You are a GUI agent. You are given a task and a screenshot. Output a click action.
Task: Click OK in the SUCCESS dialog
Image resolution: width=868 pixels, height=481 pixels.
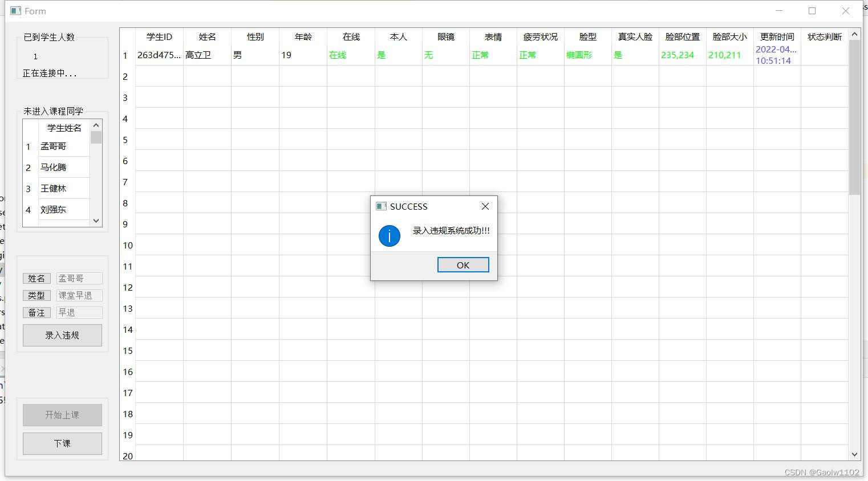coord(463,265)
